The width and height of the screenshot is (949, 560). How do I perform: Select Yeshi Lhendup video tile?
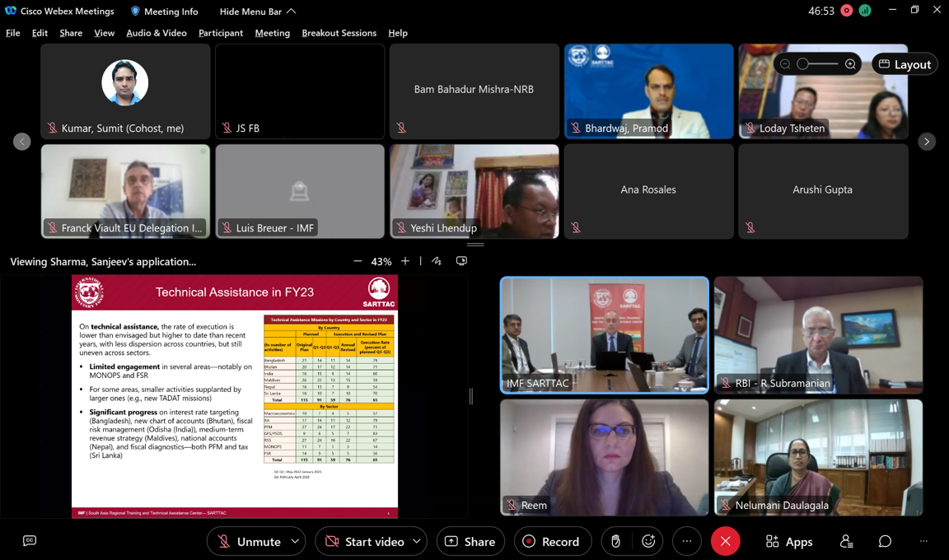474,191
